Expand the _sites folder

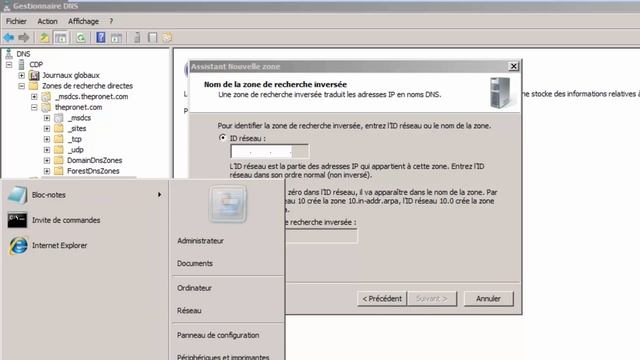tap(47, 129)
